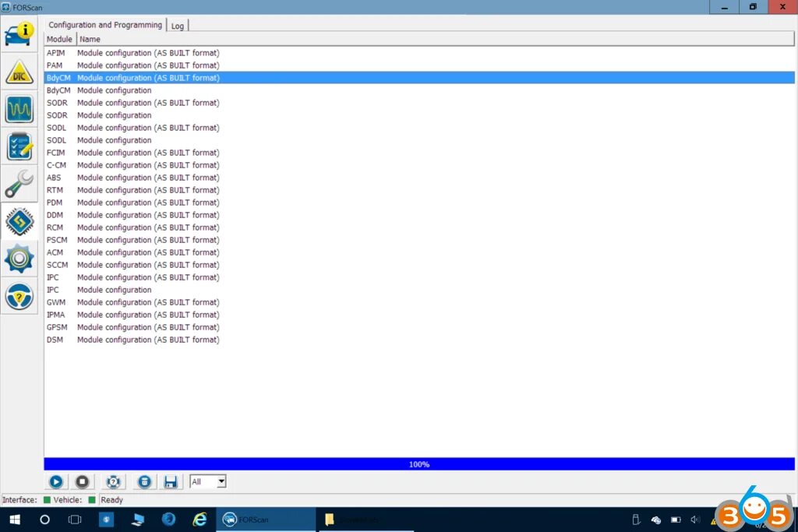Open the oscilloscope live data section

(19, 109)
